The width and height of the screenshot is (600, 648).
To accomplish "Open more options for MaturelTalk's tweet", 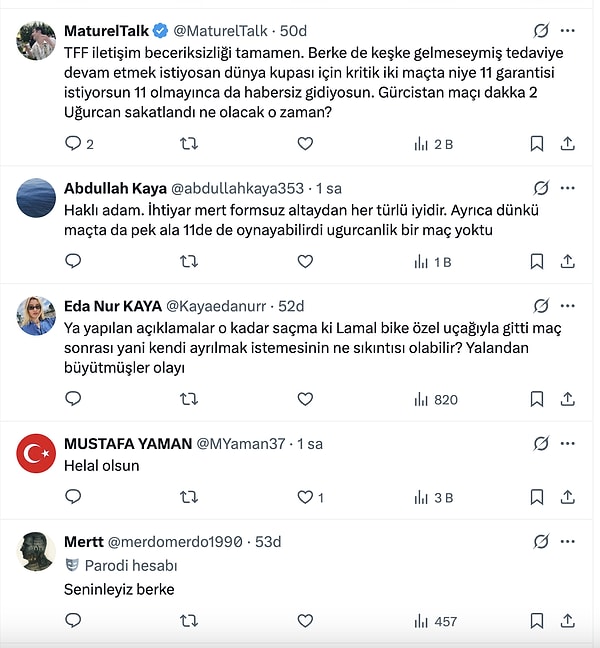I will point(568,31).
